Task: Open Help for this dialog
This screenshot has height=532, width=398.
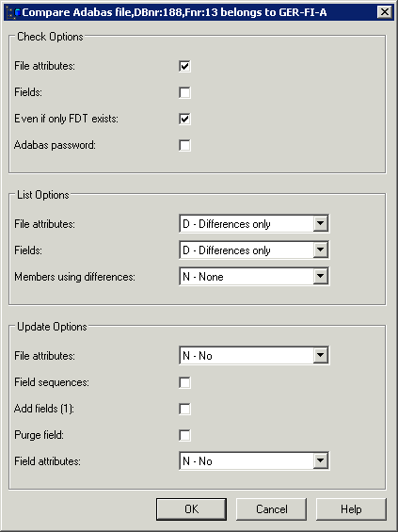Action: [351, 508]
